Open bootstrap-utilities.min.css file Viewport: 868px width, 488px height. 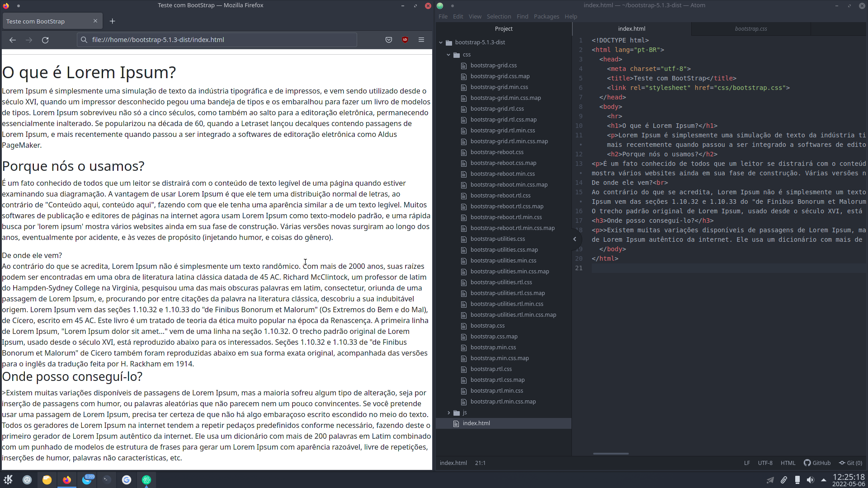coord(503,261)
